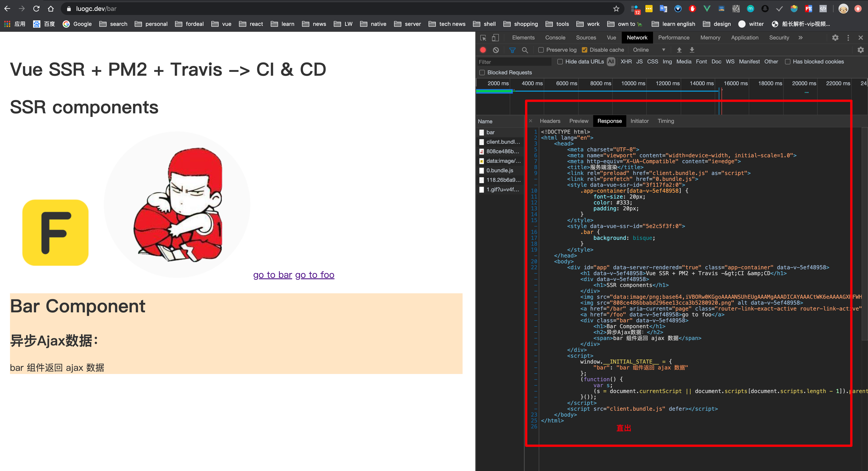Filter requests by XHR type
Viewport: 868px width, 471px height.
click(x=626, y=62)
